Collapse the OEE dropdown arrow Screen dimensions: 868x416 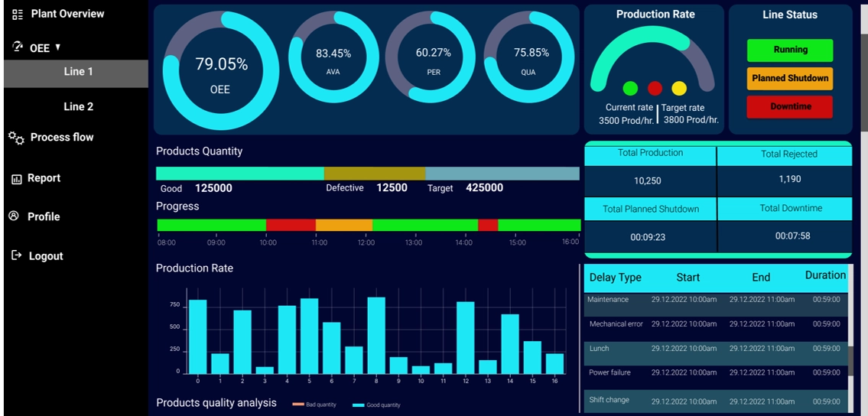(x=58, y=47)
